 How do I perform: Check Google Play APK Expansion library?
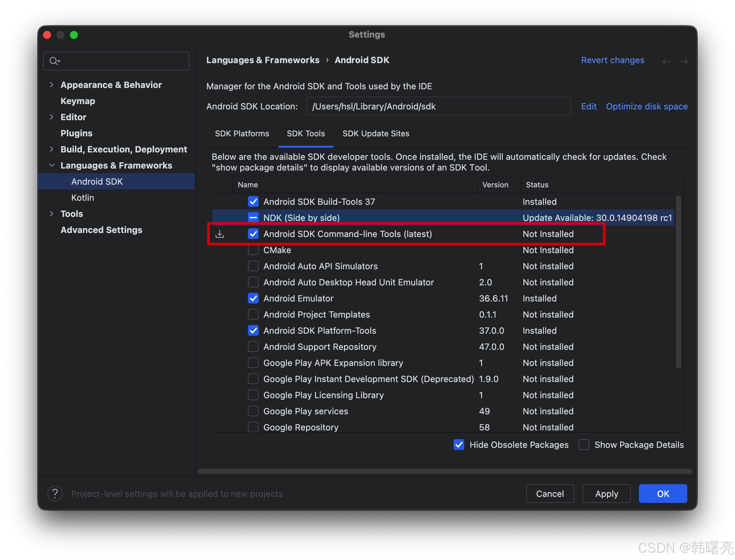253,363
